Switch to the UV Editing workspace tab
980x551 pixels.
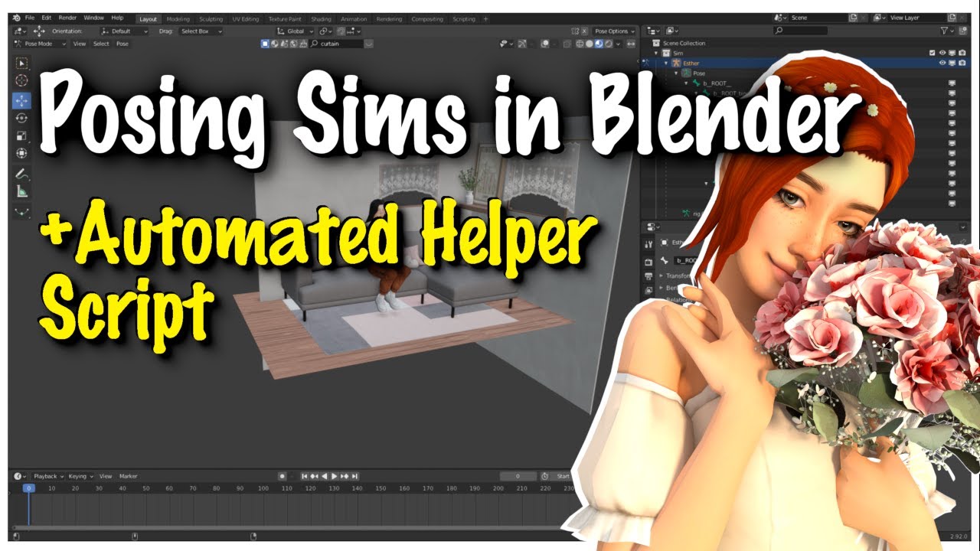pyautogui.click(x=245, y=18)
